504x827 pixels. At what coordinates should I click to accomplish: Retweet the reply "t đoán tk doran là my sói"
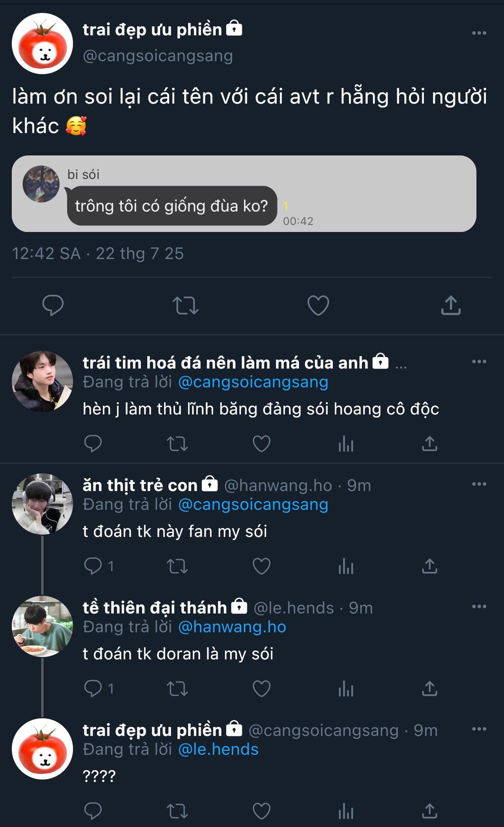click(x=177, y=689)
